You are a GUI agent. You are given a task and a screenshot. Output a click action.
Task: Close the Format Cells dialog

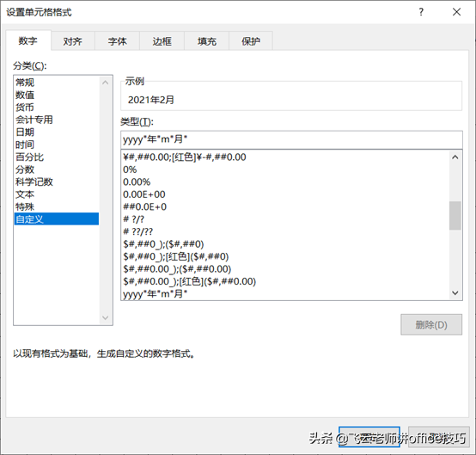click(x=456, y=12)
